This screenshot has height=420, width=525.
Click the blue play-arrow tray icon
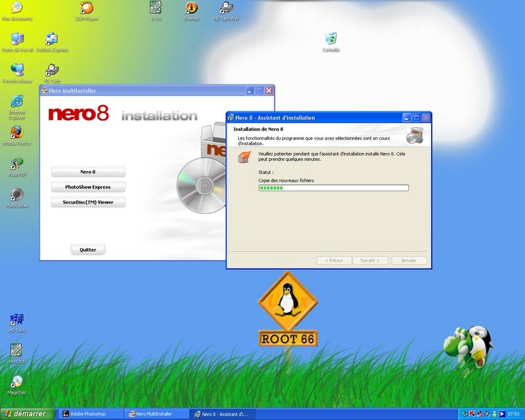point(501,413)
